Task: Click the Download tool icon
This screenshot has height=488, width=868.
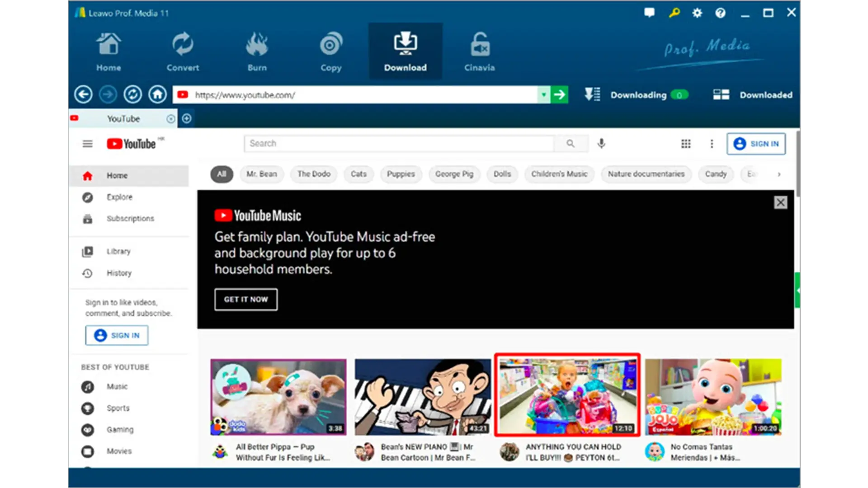Action: [406, 51]
